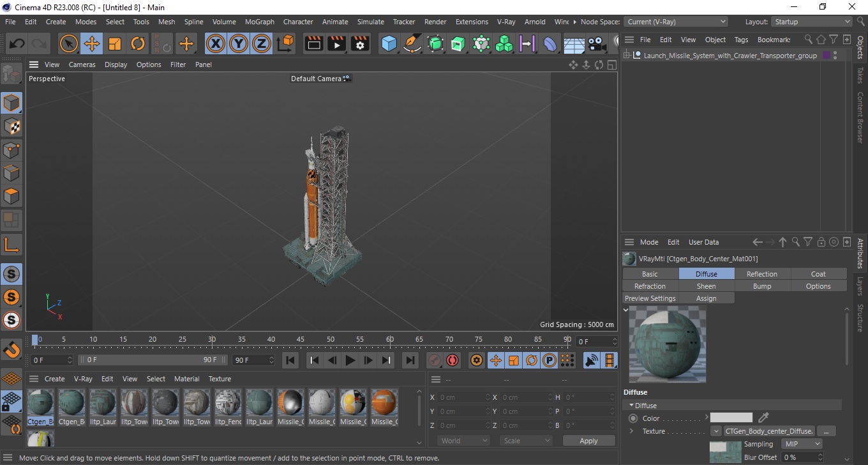
Task: Go to start of animation
Action: [x=290, y=360]
